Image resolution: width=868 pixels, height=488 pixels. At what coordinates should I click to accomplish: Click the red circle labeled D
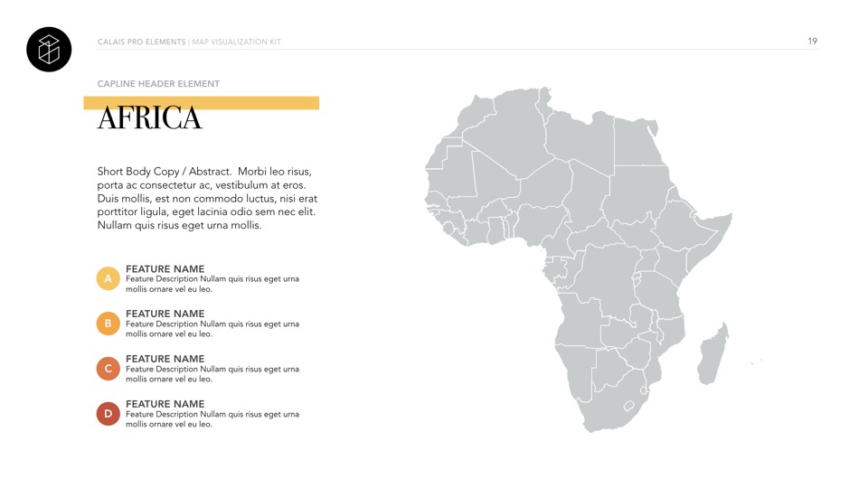click(108, 414)
